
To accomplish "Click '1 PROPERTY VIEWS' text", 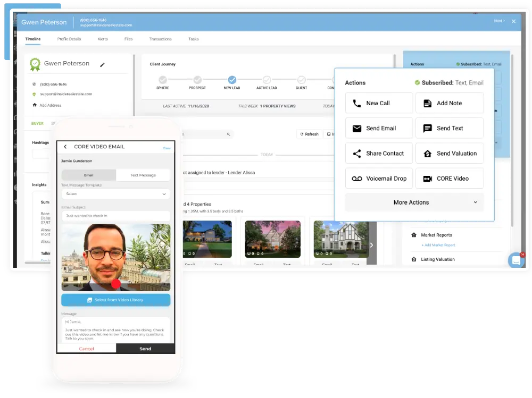I will [x=278, y=106].
